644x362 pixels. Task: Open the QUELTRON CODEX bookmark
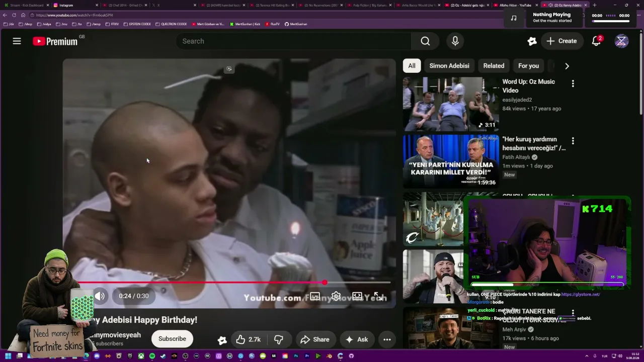172,24
